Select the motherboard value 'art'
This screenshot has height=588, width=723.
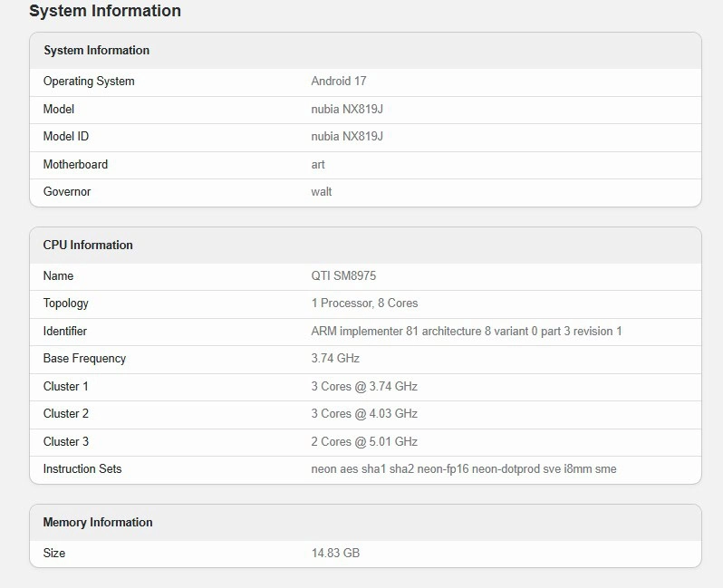pos(318,165)
